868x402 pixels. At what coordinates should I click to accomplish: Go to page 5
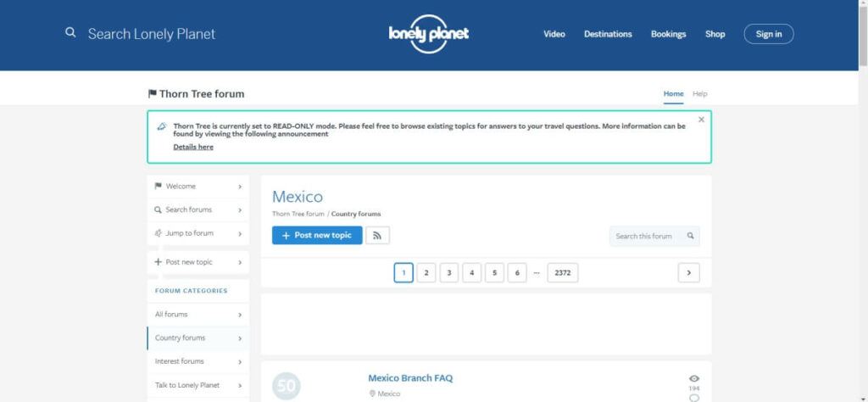[x=494, y=272]
